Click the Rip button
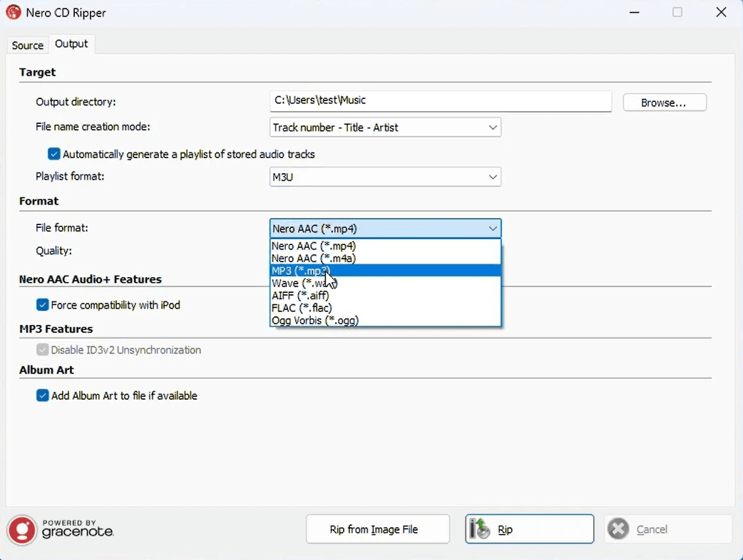Image resolution: width=743 pixels, height=560 pixels. point(529,529)
